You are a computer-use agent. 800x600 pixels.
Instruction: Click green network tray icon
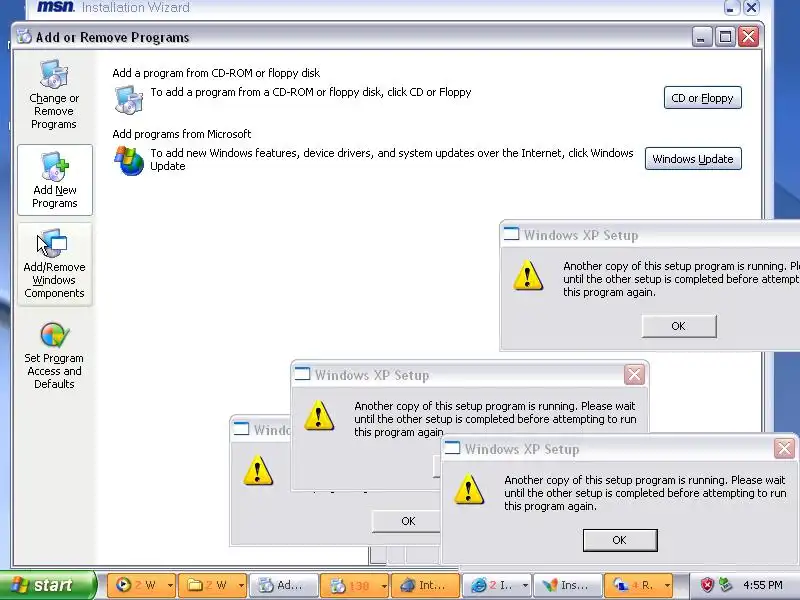[x=725, y=585]
